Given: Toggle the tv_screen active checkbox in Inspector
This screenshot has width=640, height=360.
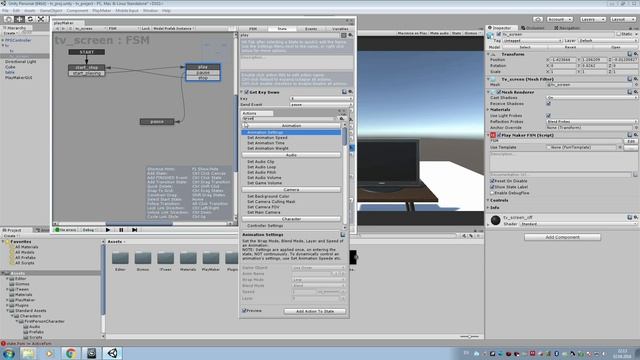Looking at the screenshot, I should point(499,34).
